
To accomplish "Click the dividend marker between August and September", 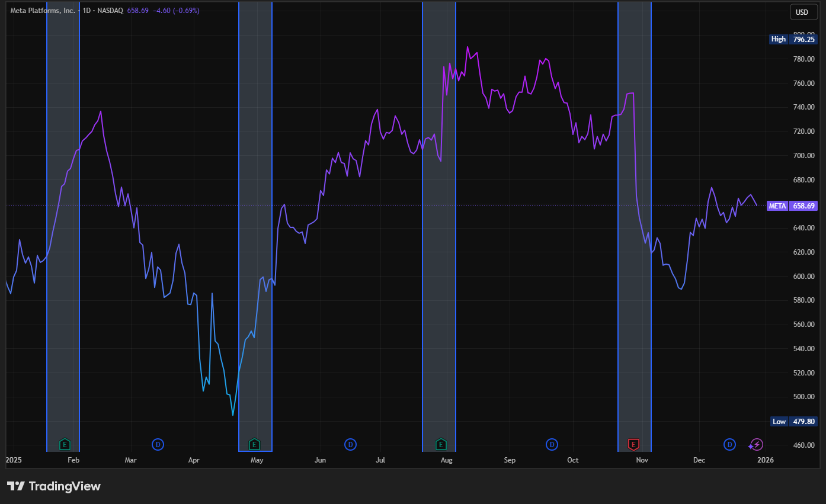I will click(x=552, y=444).
